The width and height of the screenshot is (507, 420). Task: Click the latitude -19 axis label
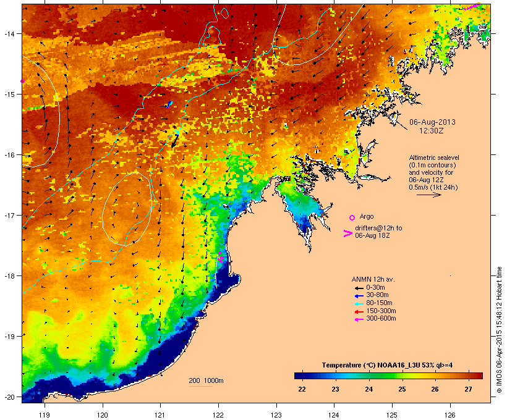click(x=9, y=336)
